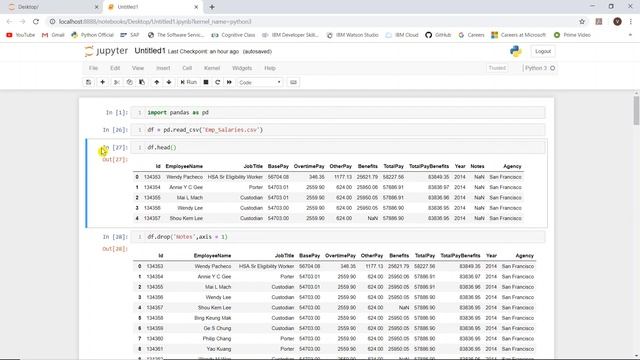Viewport: 640px width, 360px height.
Task: Open a new browser tab
Action: 212,7
